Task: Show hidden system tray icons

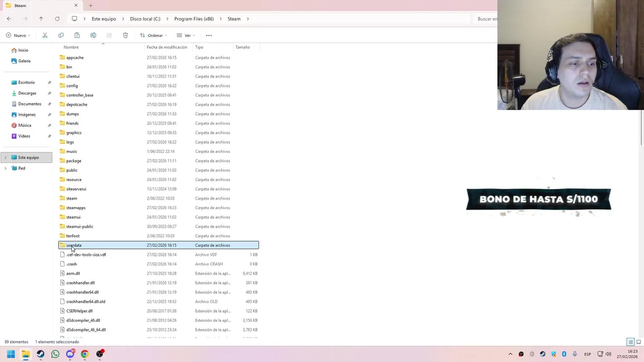Action: [x=510, y=354]
